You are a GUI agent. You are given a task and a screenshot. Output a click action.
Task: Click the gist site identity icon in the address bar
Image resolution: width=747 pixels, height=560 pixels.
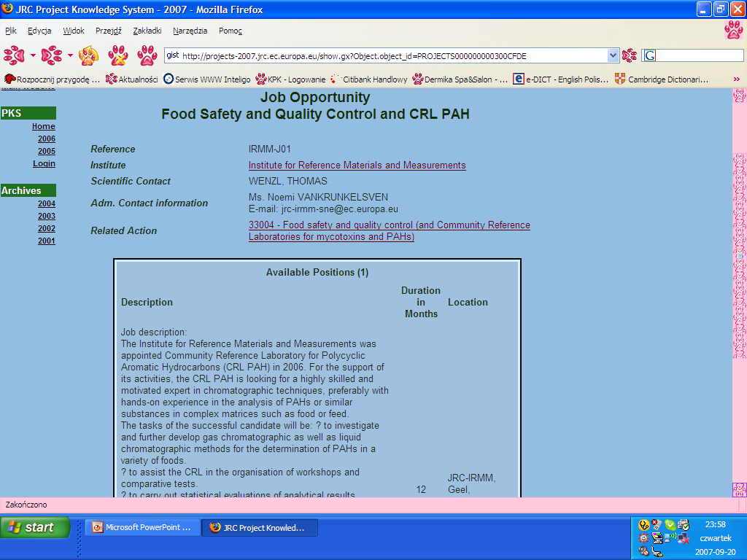click(x=172, y=55)
